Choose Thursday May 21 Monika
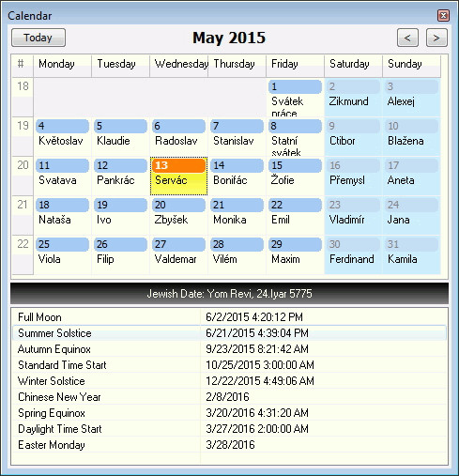Screen dimensions: 459x476 237,216
